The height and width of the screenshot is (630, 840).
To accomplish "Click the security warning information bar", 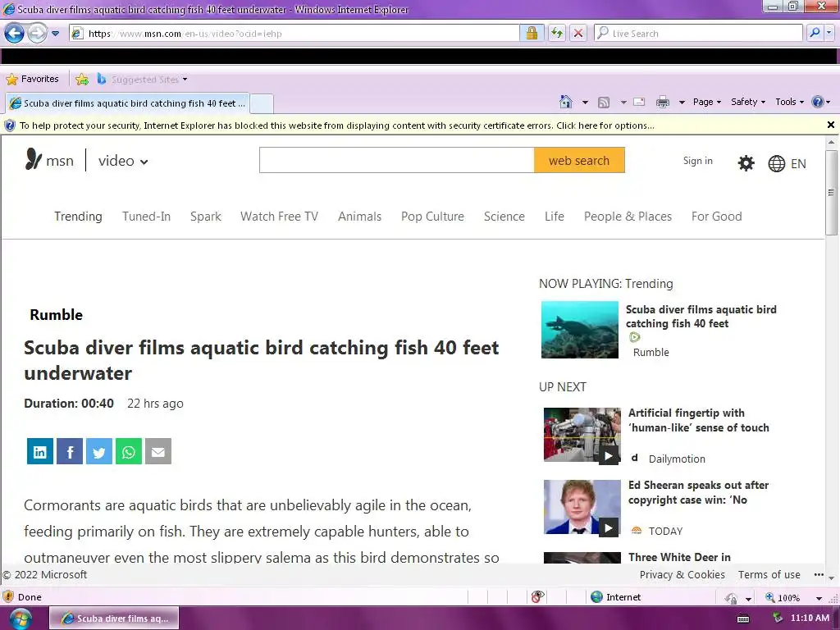I will tap(413, 126).
